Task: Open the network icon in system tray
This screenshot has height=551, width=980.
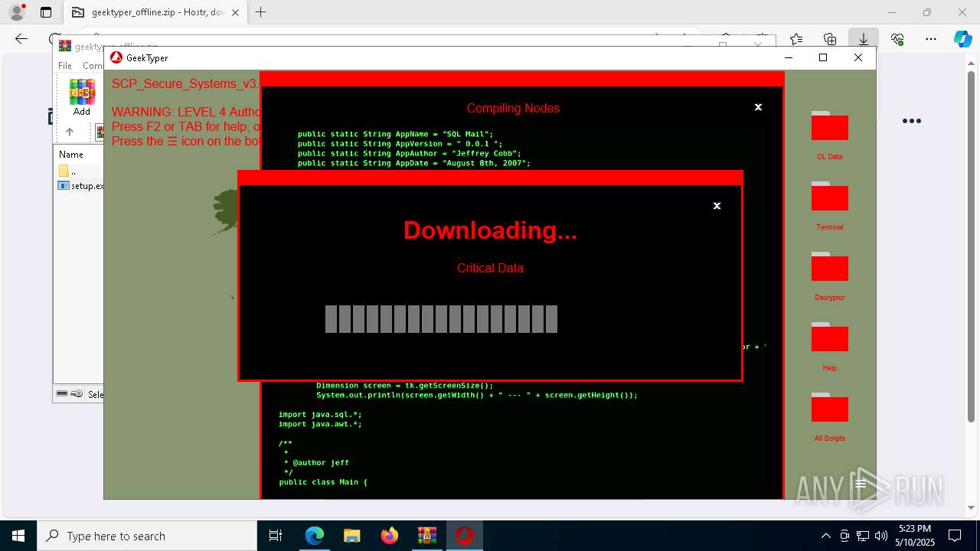Action: (863, 536)
